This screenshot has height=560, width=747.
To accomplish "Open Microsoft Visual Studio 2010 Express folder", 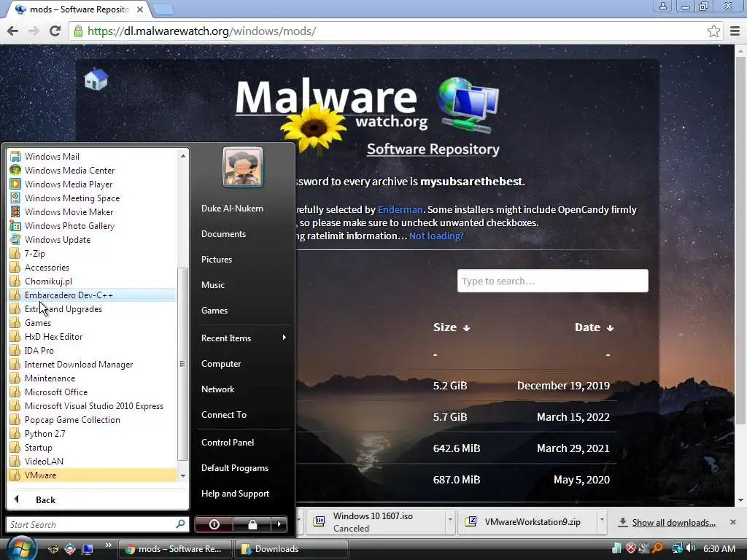I will pos(93,405).
